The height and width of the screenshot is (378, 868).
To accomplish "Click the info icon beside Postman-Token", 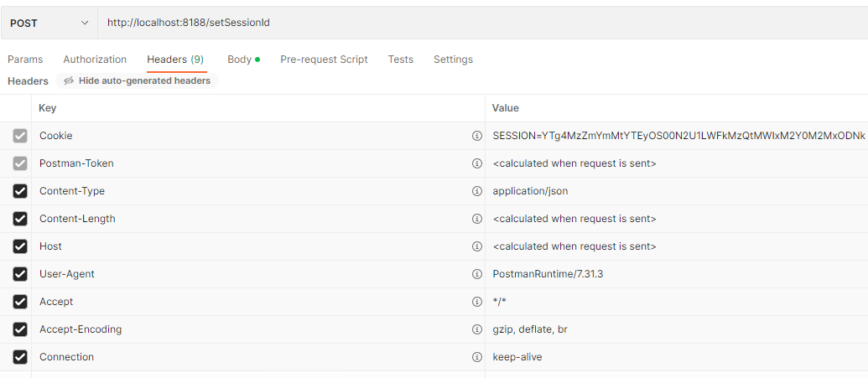I will pyautogui.click(x=477, y=163).
